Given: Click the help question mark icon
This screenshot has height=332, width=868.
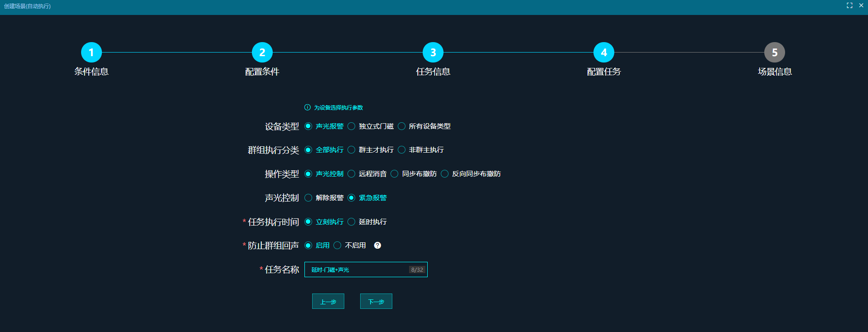Looking at the screenshot, I should (x=377, y=245).
